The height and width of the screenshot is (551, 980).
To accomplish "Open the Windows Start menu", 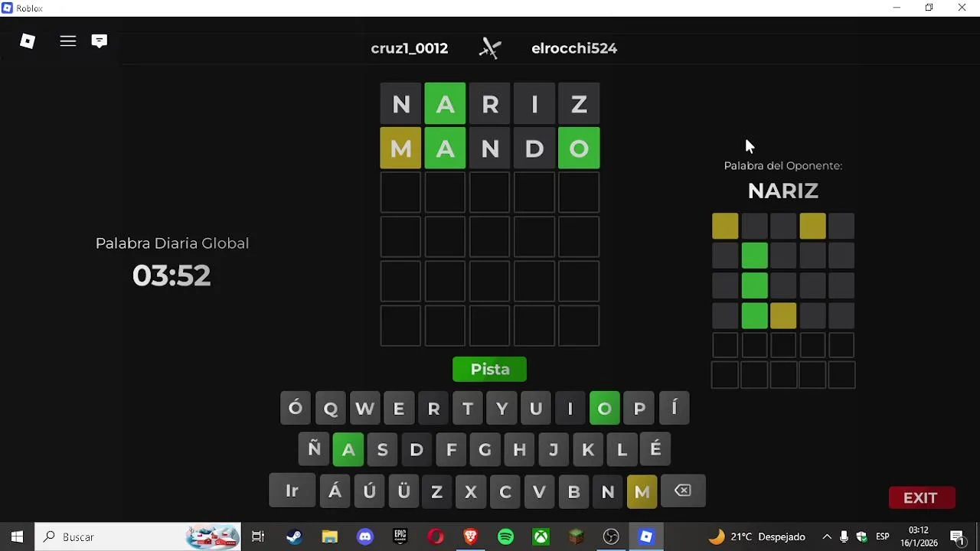I will point(17,537).
